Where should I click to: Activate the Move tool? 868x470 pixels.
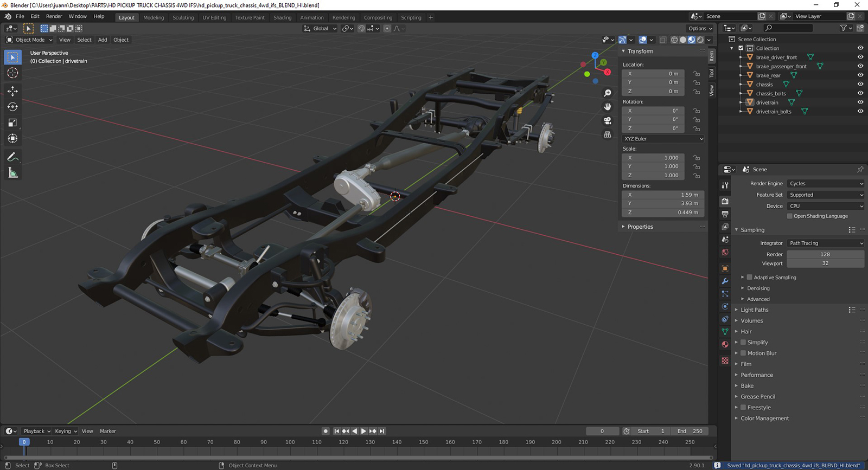pos(12,91)
